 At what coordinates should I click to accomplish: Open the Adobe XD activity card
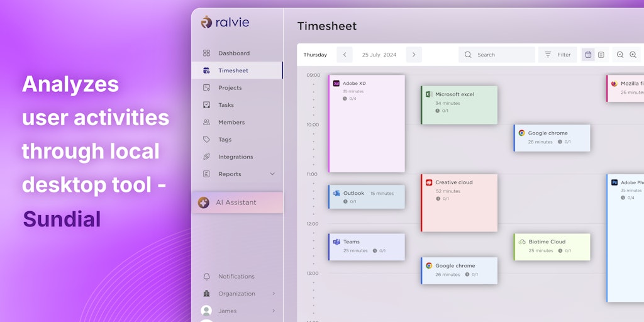click(367, 124)
